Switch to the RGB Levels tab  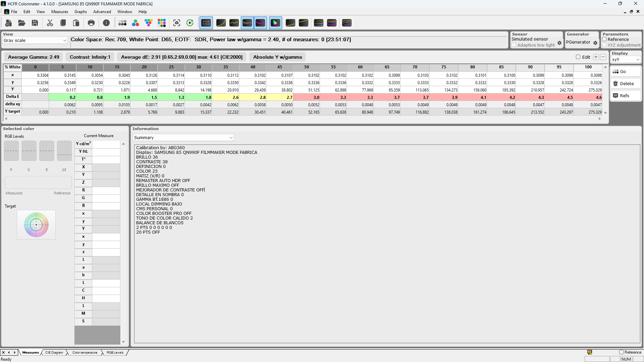tap(115, 353)
